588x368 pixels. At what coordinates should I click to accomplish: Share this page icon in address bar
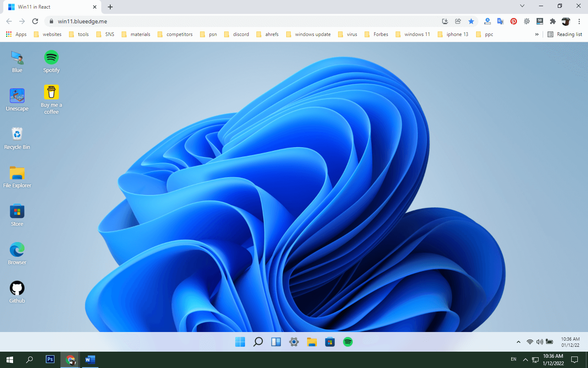pos(458,21)
